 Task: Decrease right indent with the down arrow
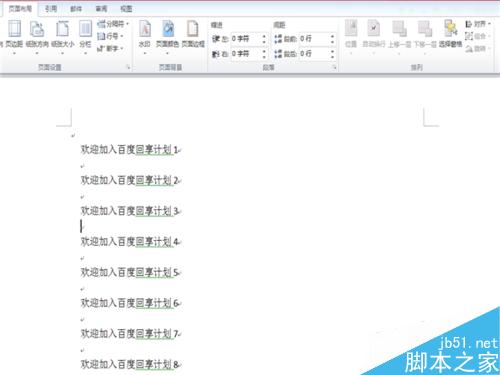[264, 57]
